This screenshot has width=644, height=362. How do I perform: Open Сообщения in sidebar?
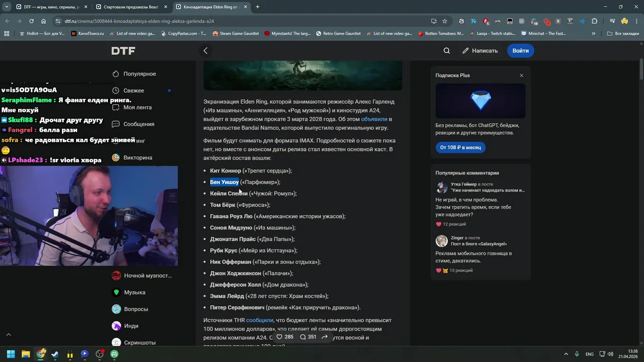point(133,124)
